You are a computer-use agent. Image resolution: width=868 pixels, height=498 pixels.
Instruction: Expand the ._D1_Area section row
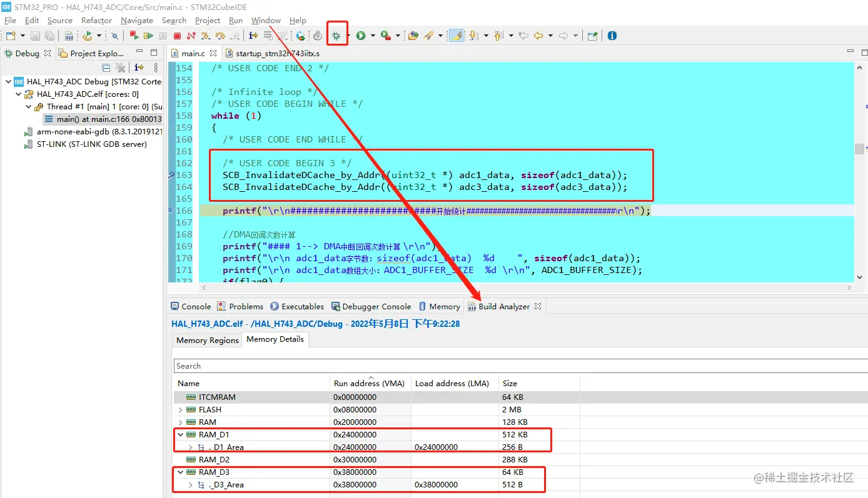191,447
